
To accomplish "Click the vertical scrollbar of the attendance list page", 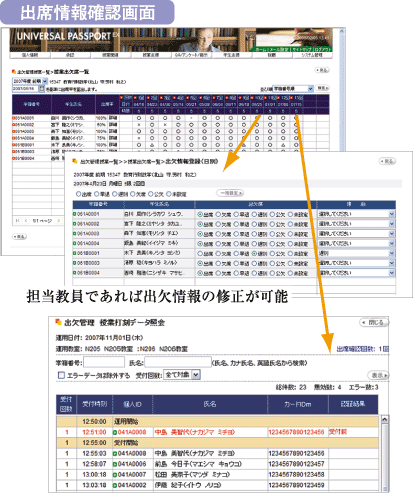I will (341, 90).
